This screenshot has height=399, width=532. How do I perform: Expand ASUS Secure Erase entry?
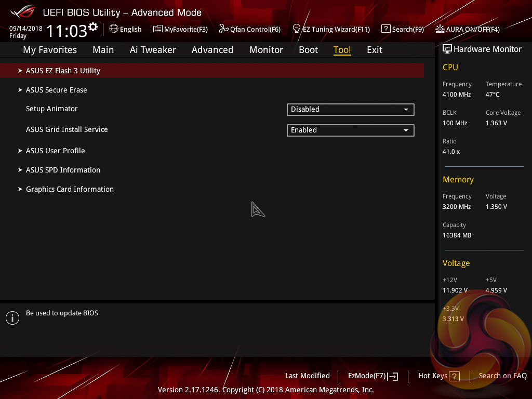pos(56,90)
